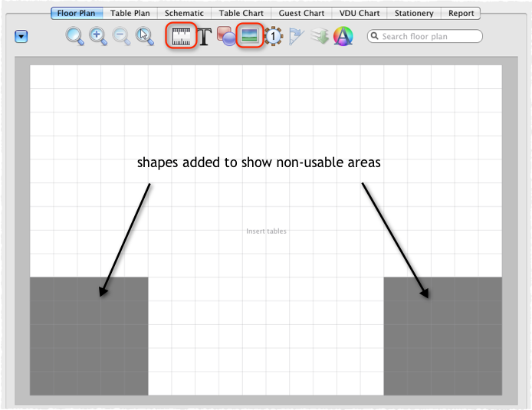Viewport: 532px width, 410px height.
Task: Open the Report tab
Action: [x=461, y=13]
